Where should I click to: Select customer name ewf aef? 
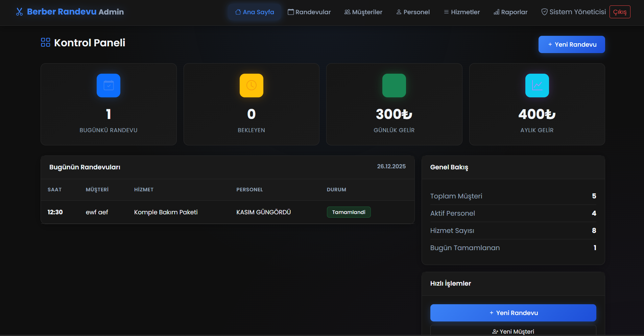point(97,212)
